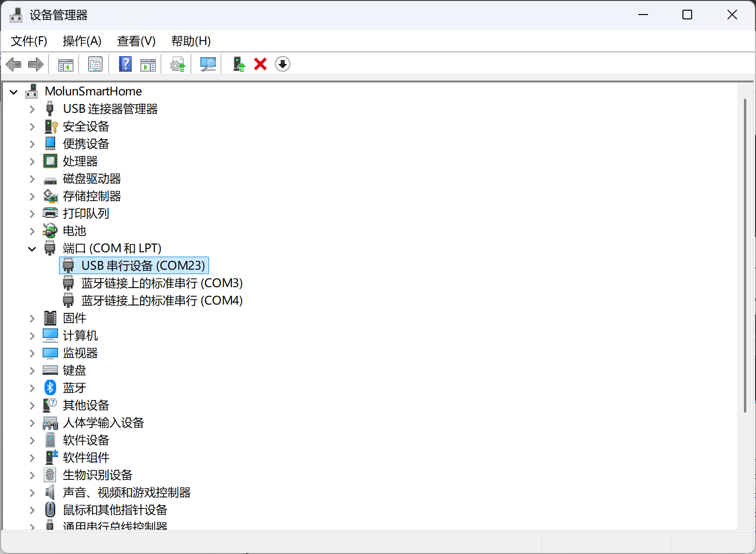Click the back arrow toolbar icon
756x554 pixels.
(x=14, y=64)
